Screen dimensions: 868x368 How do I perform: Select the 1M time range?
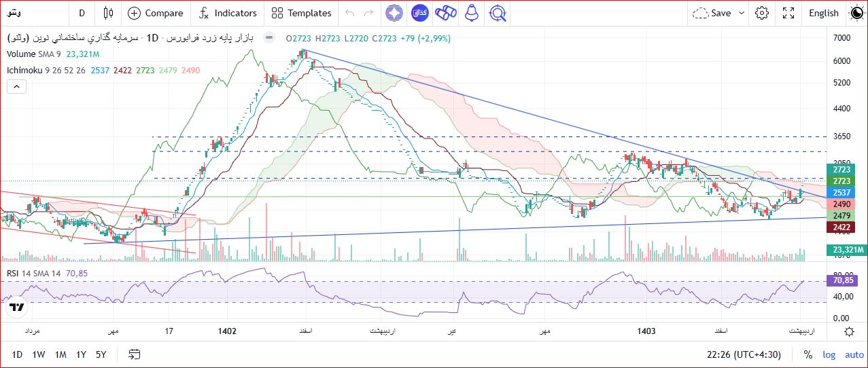[60, 354]
